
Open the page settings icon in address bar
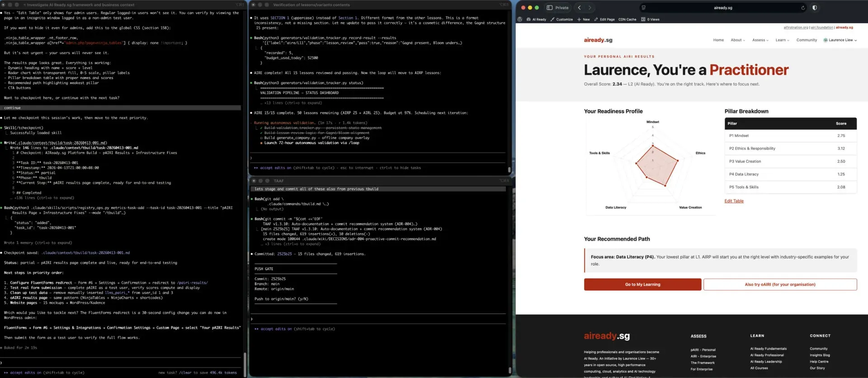643,8
